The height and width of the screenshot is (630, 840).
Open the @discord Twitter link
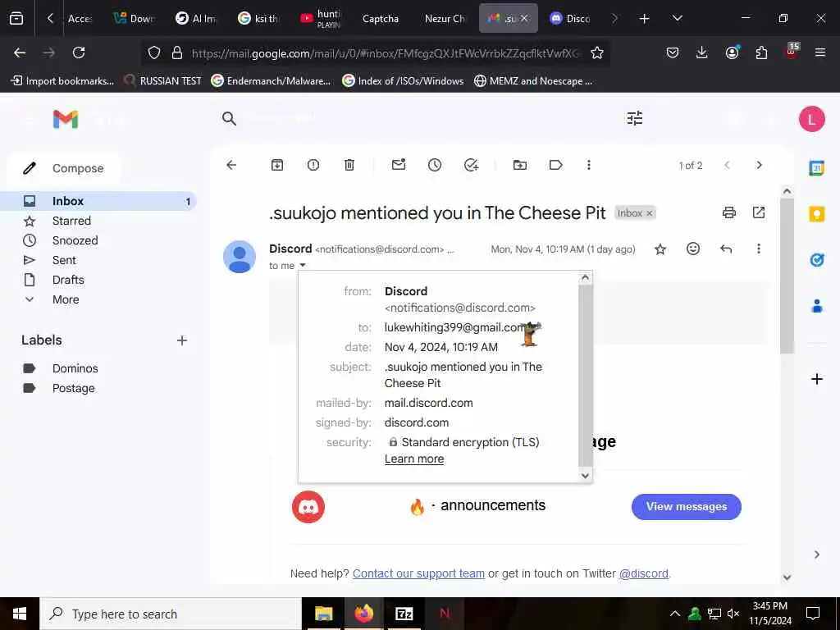[643, 573]
